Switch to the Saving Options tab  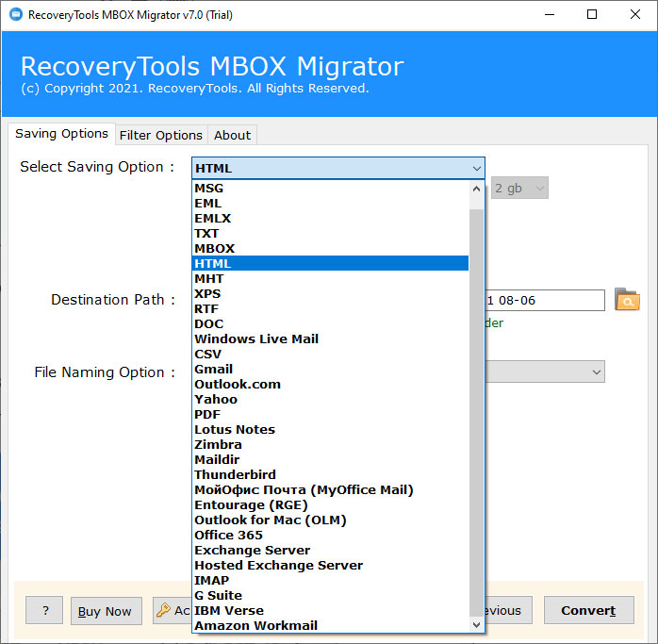pyautogui.click(x=61, y=134)
